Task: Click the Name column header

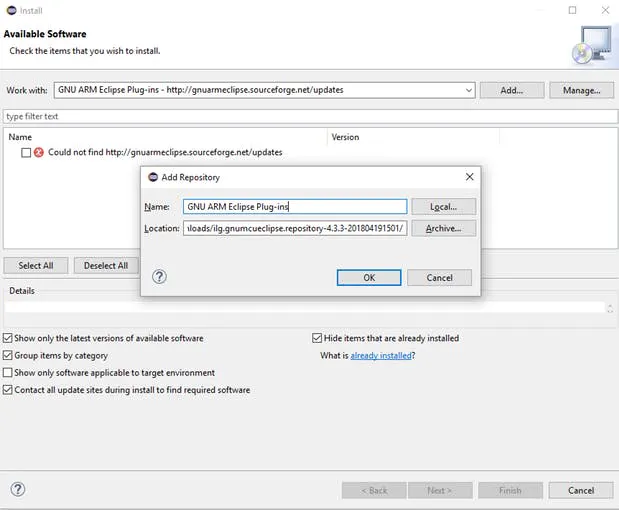Action: click(166, 137)
